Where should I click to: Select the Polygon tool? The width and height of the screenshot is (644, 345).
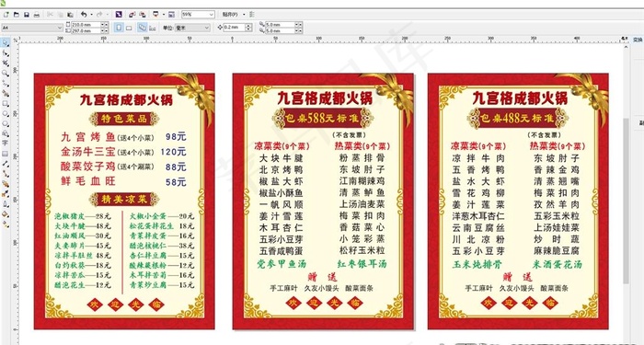tap(6, 123)
